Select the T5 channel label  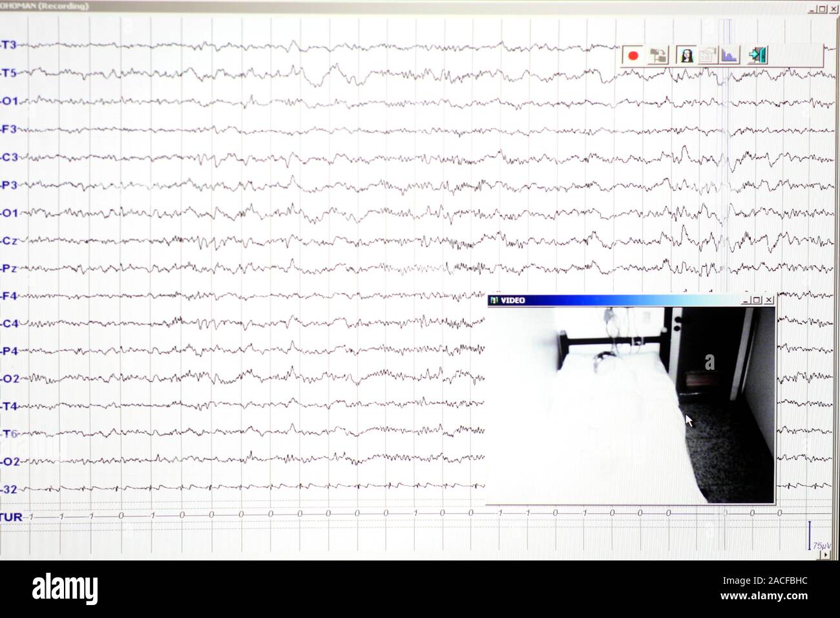[9, 72]
